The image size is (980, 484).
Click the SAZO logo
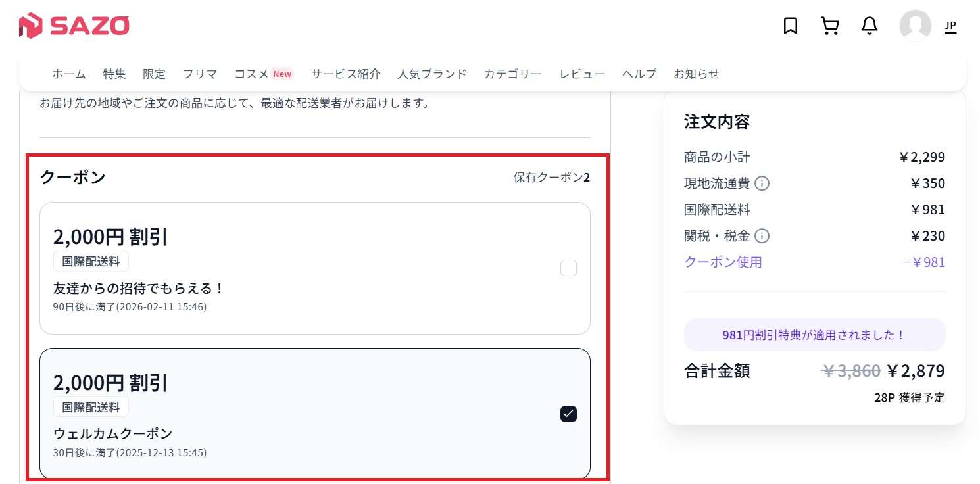click(x=74, y=26)
